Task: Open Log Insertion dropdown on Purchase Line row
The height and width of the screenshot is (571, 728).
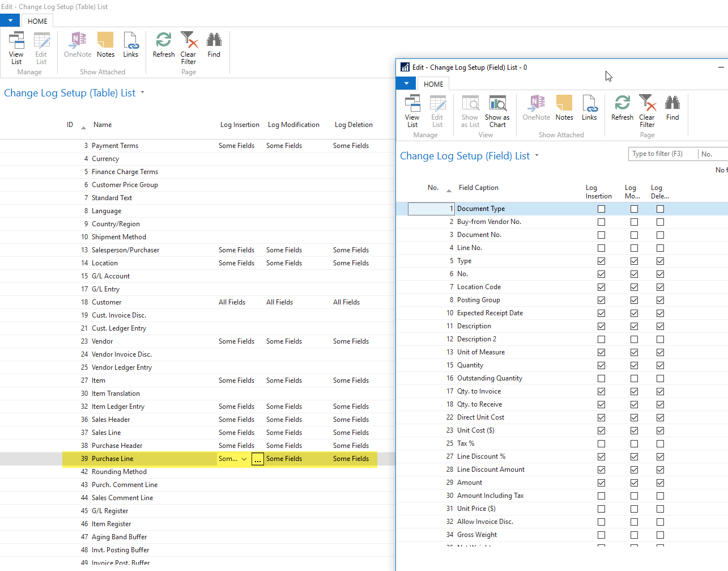Action: tap(244, 459)
